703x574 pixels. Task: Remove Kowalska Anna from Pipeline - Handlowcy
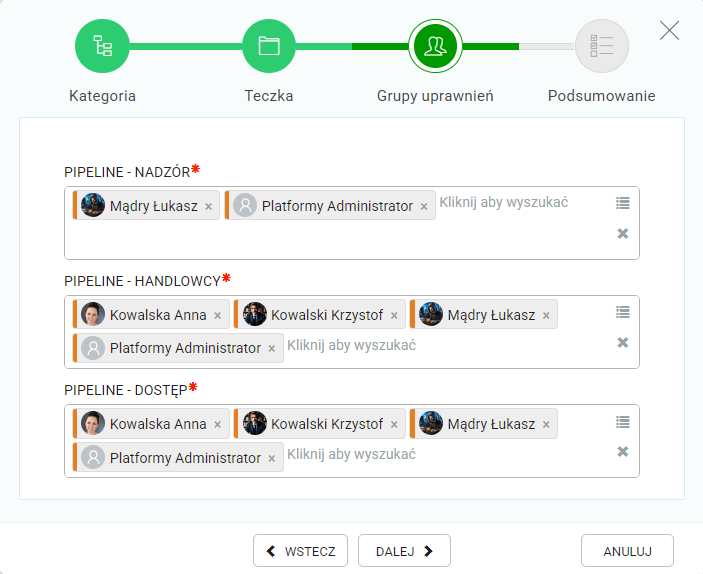coord(217,316)
